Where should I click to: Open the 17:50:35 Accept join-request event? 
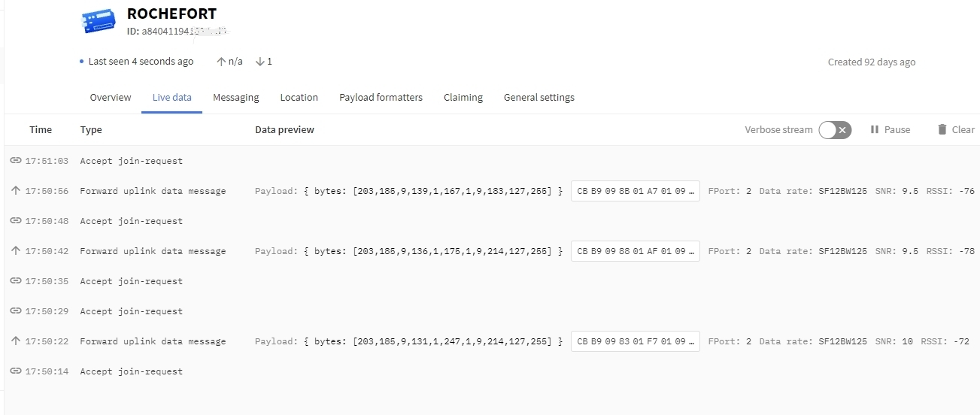pos(131,281)
